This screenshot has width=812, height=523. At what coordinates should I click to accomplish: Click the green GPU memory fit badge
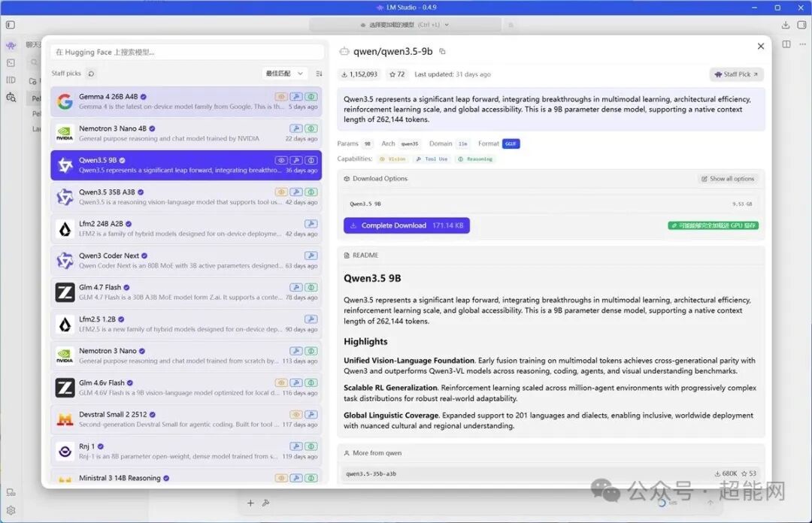tap(713, 225)
